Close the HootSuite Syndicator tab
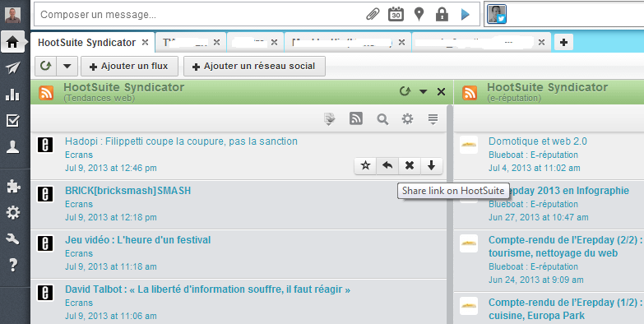644x324 pixels. pos(145,42)
